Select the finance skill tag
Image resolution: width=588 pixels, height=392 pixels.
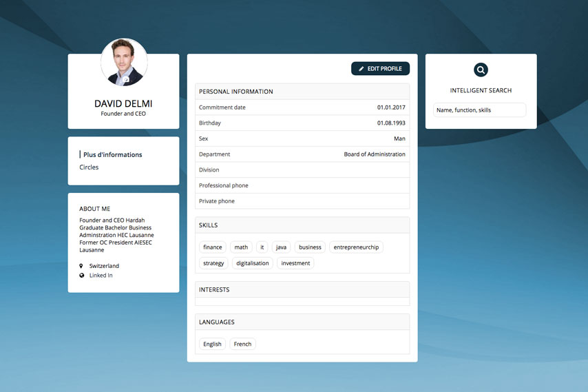(213, 247)
